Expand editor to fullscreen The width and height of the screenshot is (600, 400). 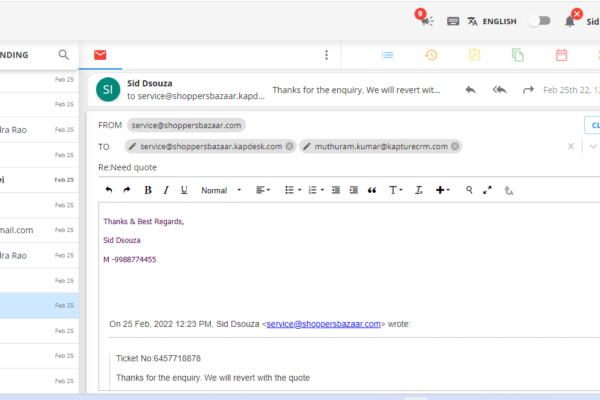[x=487, y=190]
